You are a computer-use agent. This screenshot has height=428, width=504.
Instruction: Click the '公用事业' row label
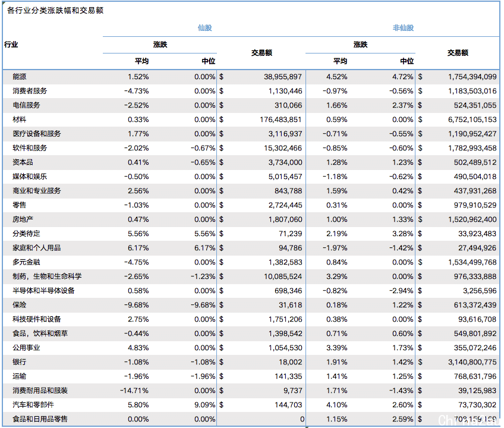tap(26, 348)
